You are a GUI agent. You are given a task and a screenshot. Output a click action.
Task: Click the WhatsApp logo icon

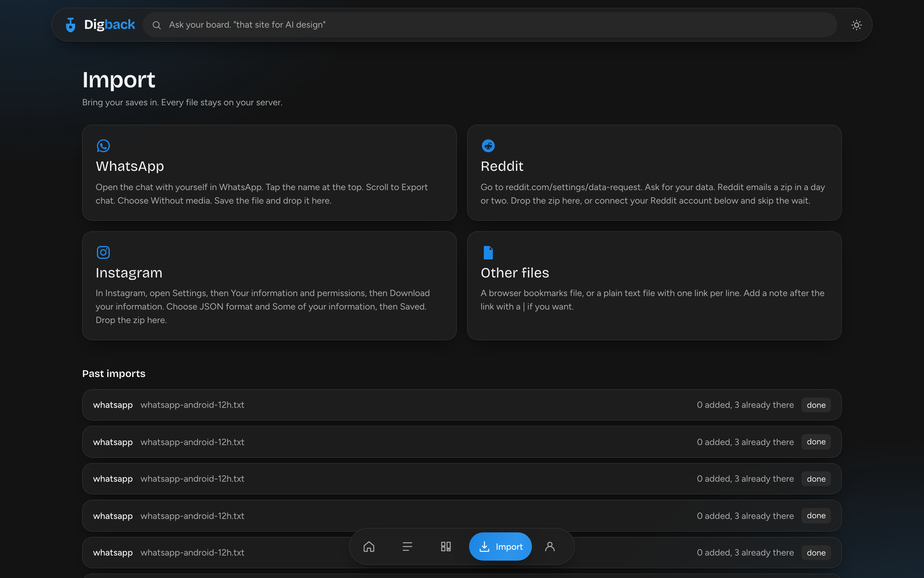coord(103,146)
